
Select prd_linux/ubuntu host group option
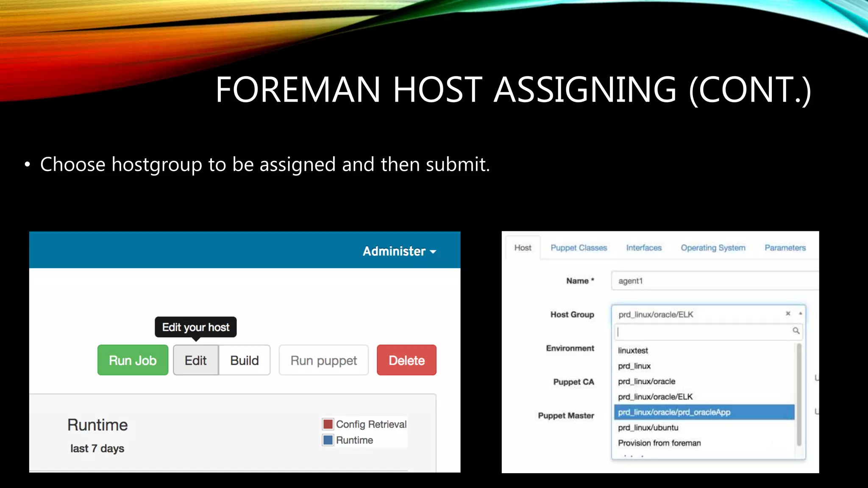704,427
